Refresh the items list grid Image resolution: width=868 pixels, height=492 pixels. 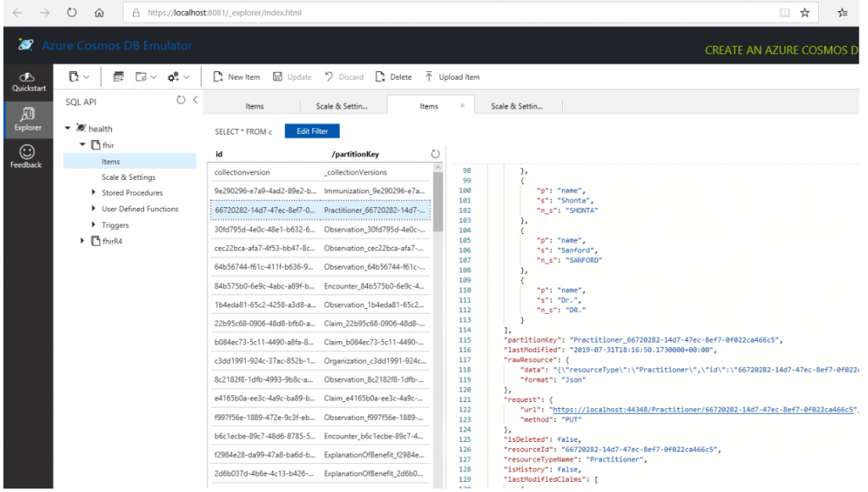435,154
